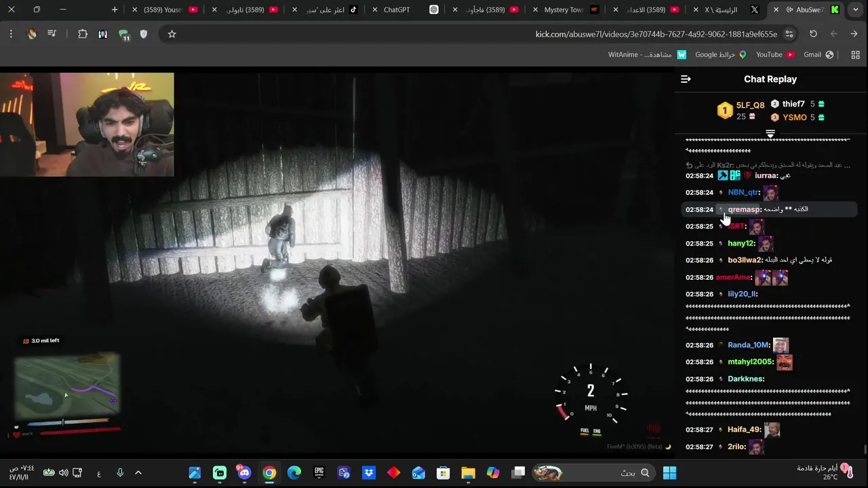Reload the page
This screenshot has height=488, width=868.
[x=813, y=34]
